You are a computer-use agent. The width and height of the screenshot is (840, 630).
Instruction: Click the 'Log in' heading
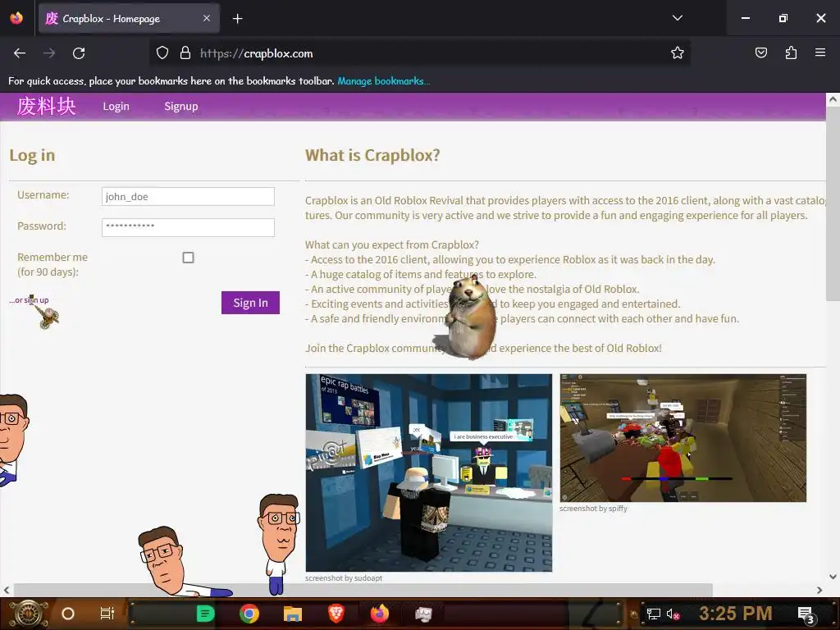click(x=32, y=155)
